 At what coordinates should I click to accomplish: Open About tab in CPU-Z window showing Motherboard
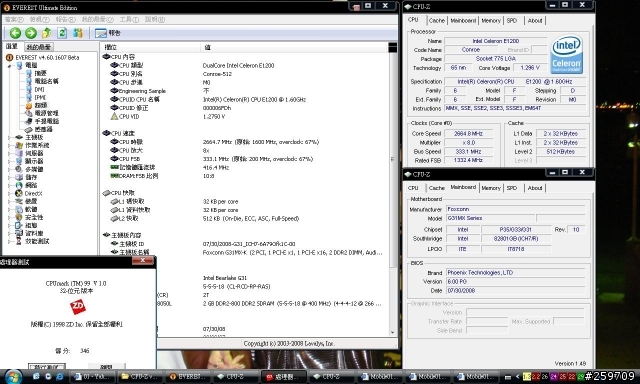pos(535,188)
